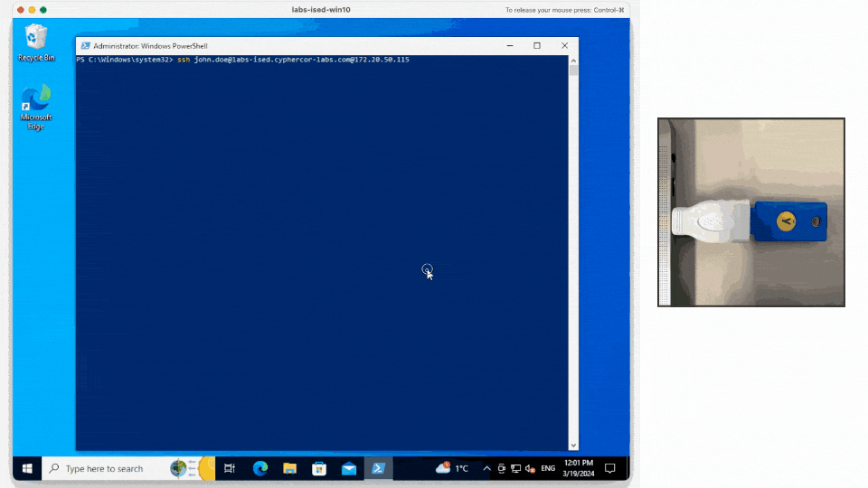Open File Explorer from the taskbar
868x488 pixels.
tap(289, 468)
